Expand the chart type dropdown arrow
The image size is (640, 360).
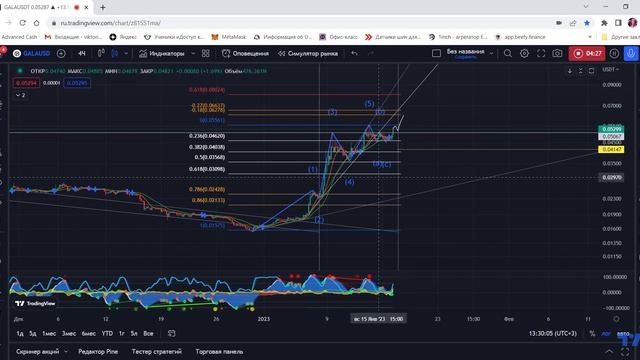(126, 53)
